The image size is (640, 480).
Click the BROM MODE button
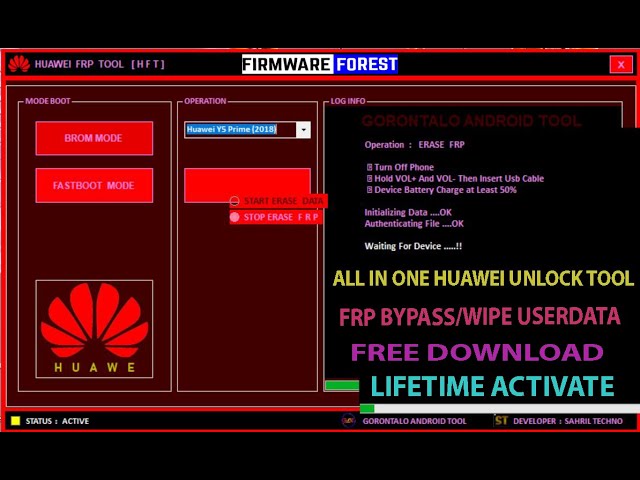[x=94, y=138]
